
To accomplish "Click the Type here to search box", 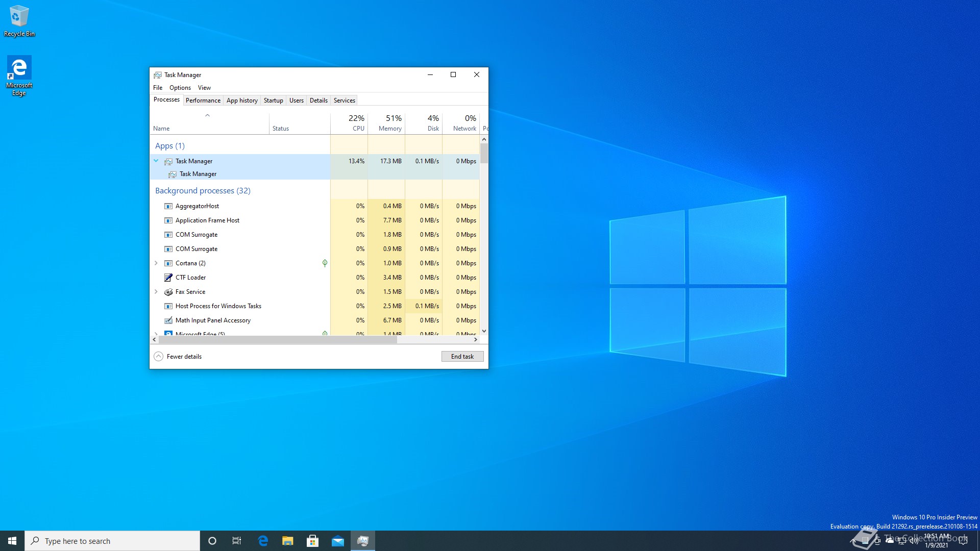I will (x=112, y=541).
